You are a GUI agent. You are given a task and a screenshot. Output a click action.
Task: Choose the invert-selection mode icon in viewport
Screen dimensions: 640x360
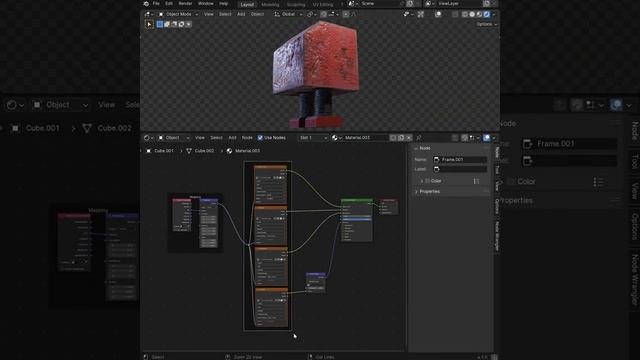tap(181, 24)
